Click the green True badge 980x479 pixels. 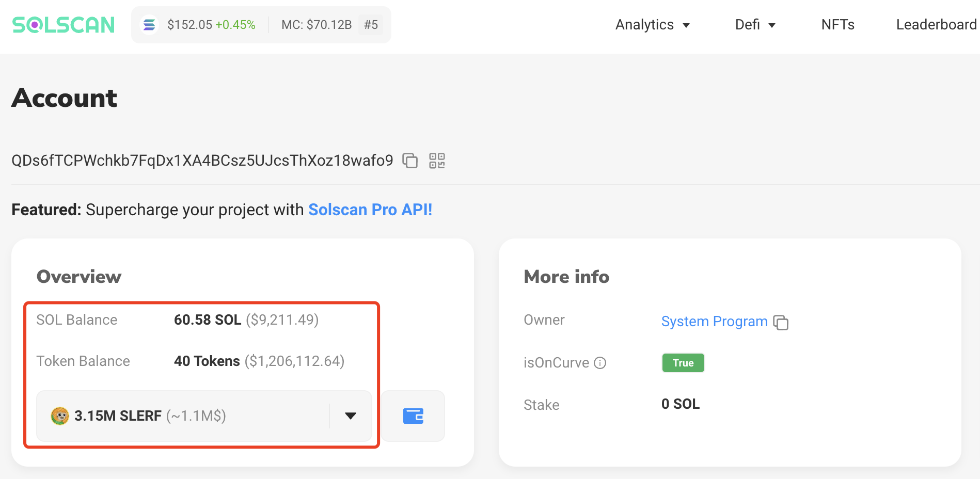pos(683,363)
